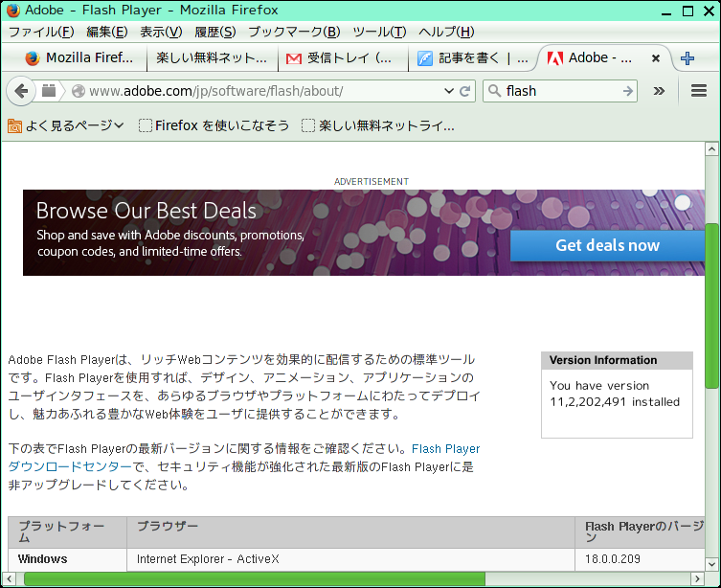The image size is (721, 588).
Task: Click the green vertical scrollbar thumb
Action: (711, 305)
